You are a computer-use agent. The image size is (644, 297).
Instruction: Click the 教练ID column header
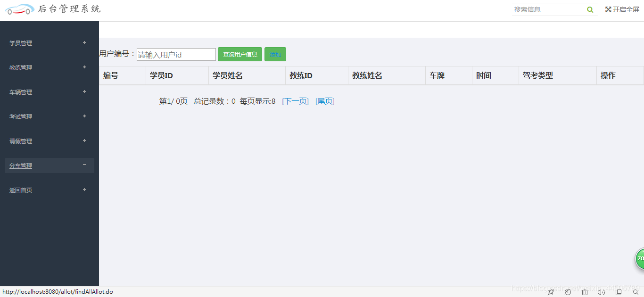coord(317,75)
